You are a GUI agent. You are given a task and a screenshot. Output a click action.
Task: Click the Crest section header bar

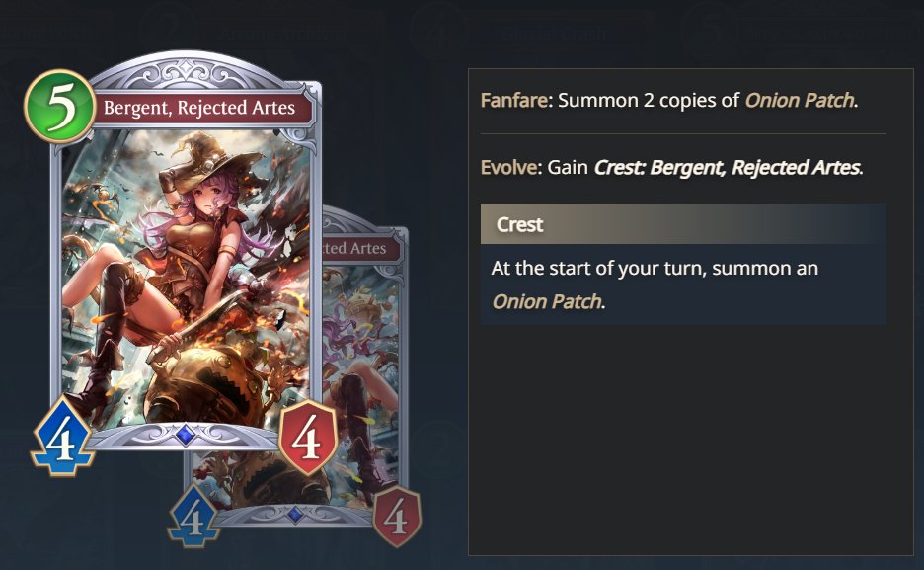pos(683,224)
